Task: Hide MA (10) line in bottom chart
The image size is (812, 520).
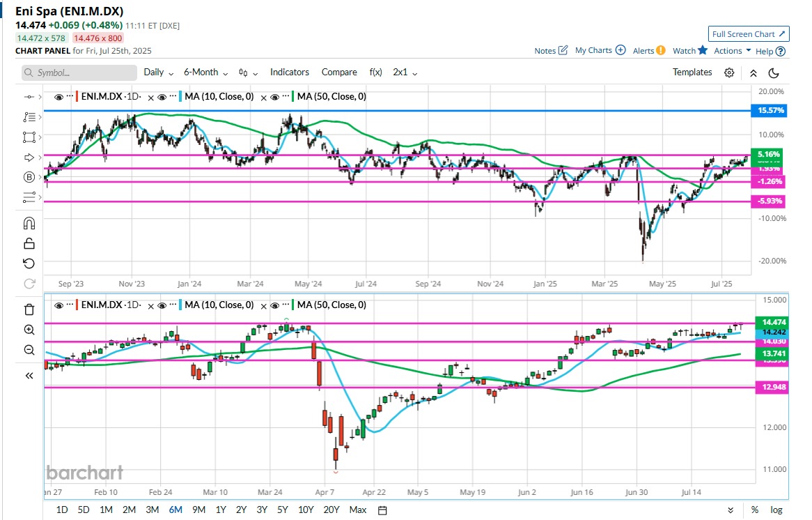Action: tap(162, 305)
